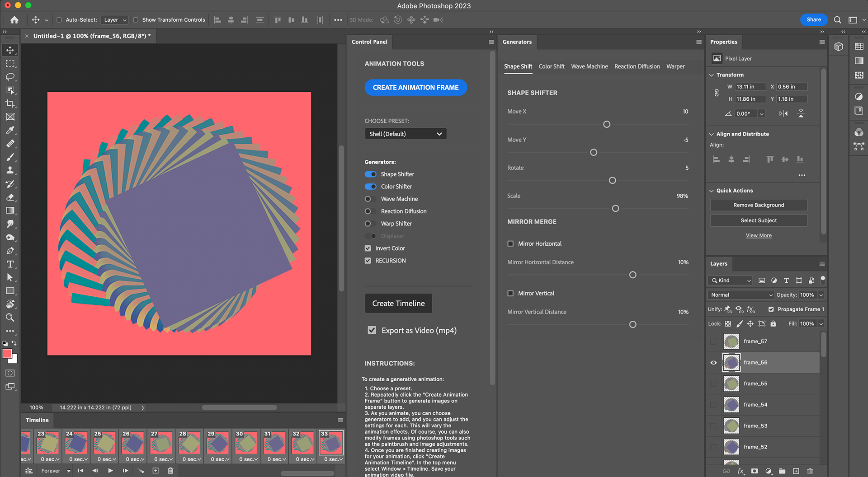The width and height of the screenshot is (868, 477).
Task: Toggle the Shape Shifter generator switch
Action: click(371, 174)
